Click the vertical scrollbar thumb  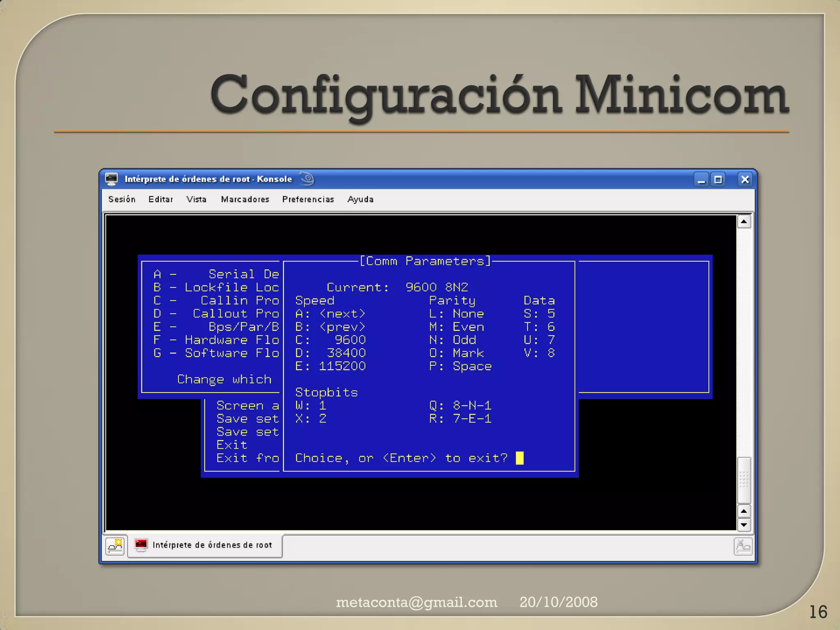click(x=744, y=480)
